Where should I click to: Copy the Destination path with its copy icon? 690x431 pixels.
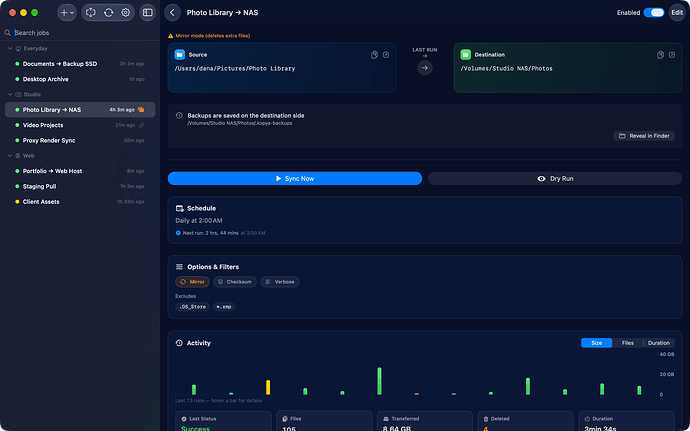(660, 55)
